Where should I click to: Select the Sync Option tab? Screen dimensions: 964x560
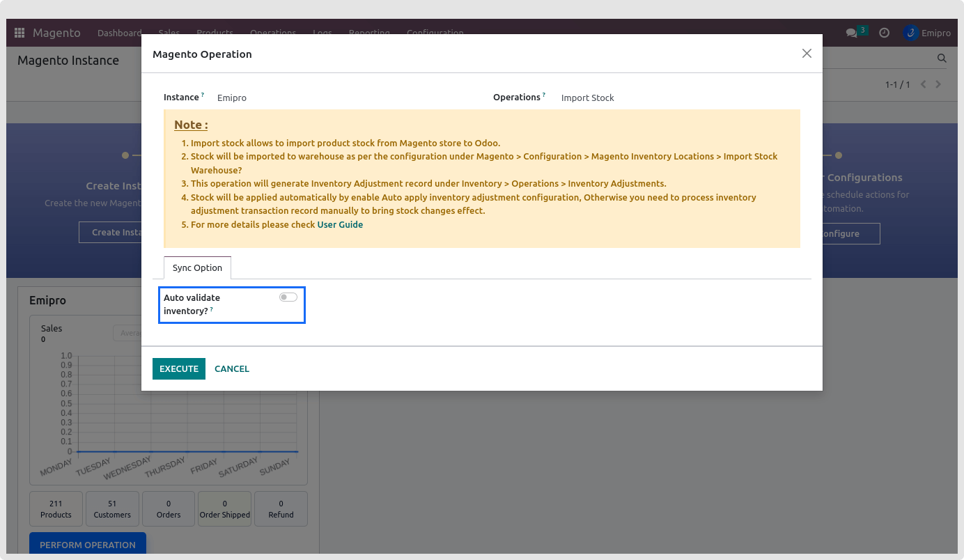pyautogui.click(x=197, y=268)
